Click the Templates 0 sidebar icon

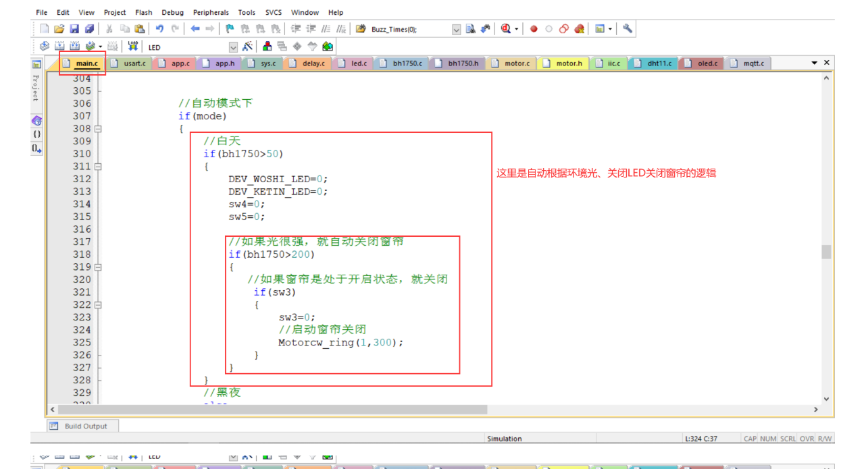tap(36, 148)
